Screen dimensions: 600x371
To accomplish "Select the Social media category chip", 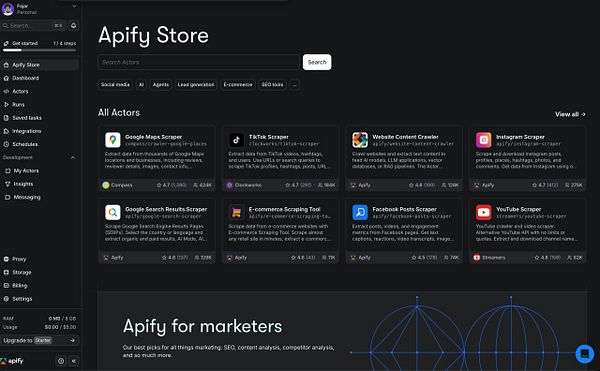I will (x=115, y=85).
